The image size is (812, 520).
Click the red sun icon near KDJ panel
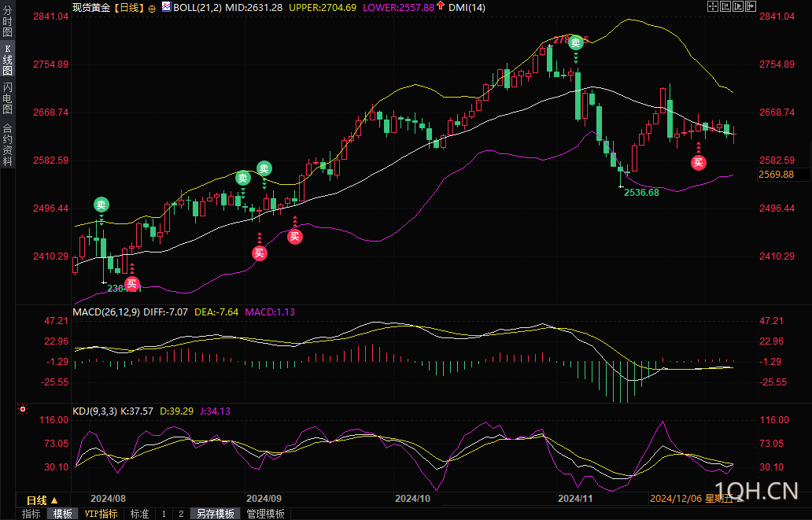tap(22, 410)
